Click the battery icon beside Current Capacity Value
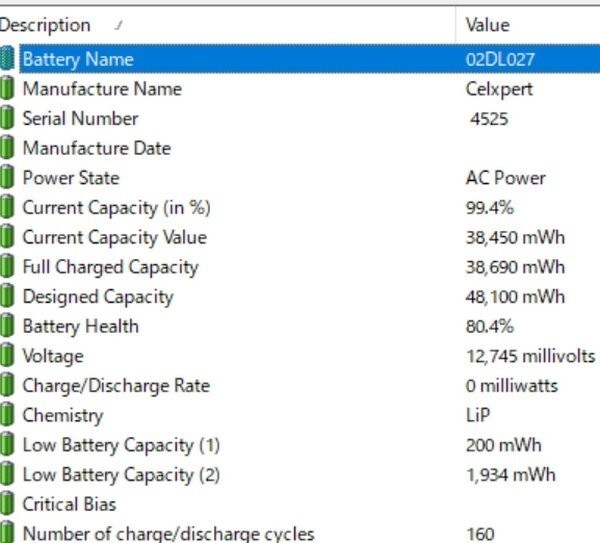600x543 pixels. click(x=7, y=236)
